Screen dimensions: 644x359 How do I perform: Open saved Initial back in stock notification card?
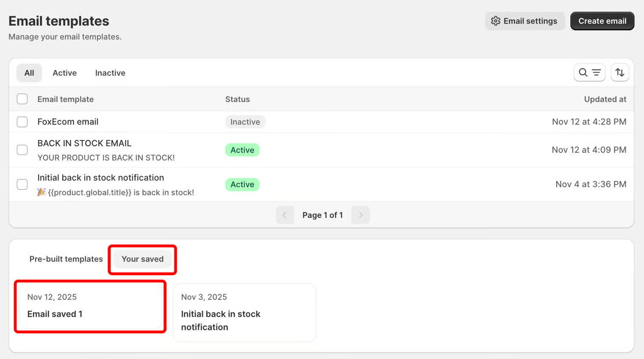pyautogui.click(x=244, y=312)
